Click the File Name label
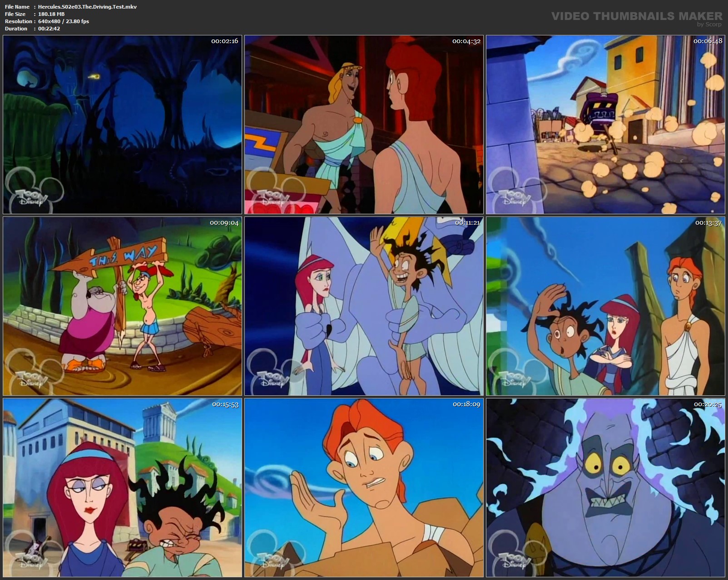728x580 pixels. coord(17,7)
